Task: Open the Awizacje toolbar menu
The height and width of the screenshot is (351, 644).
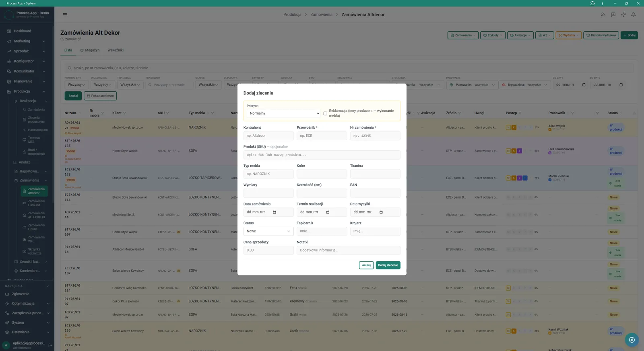Action: click(x=520, y=35)
